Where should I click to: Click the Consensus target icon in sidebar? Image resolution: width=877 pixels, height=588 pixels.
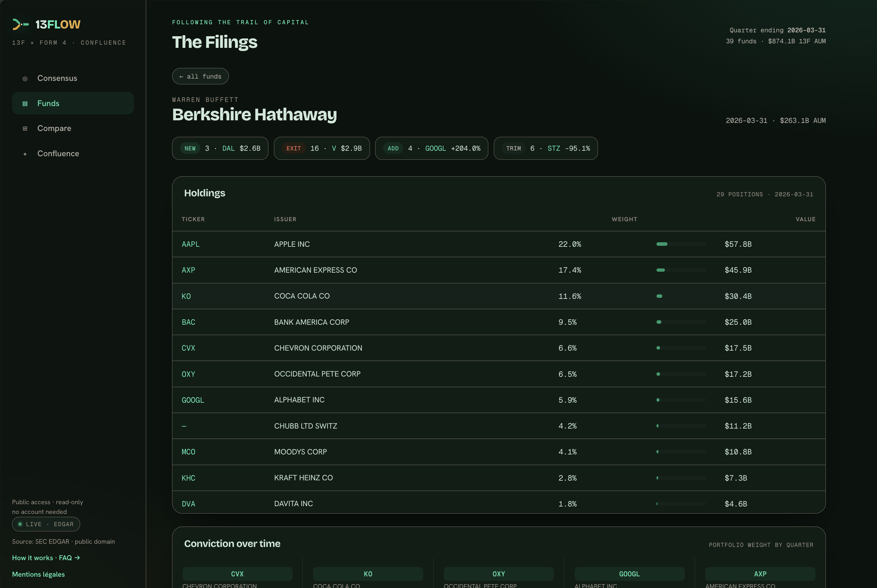[25, 79]
